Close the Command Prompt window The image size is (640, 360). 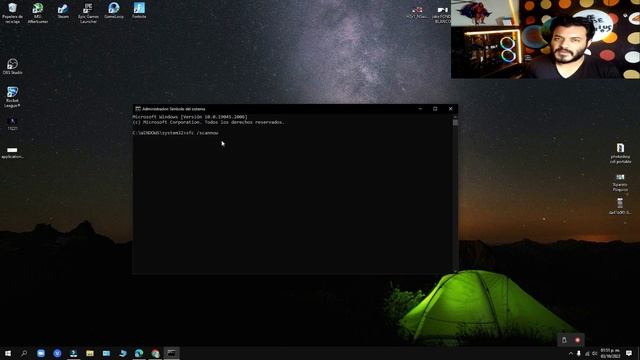pos(450,109)
